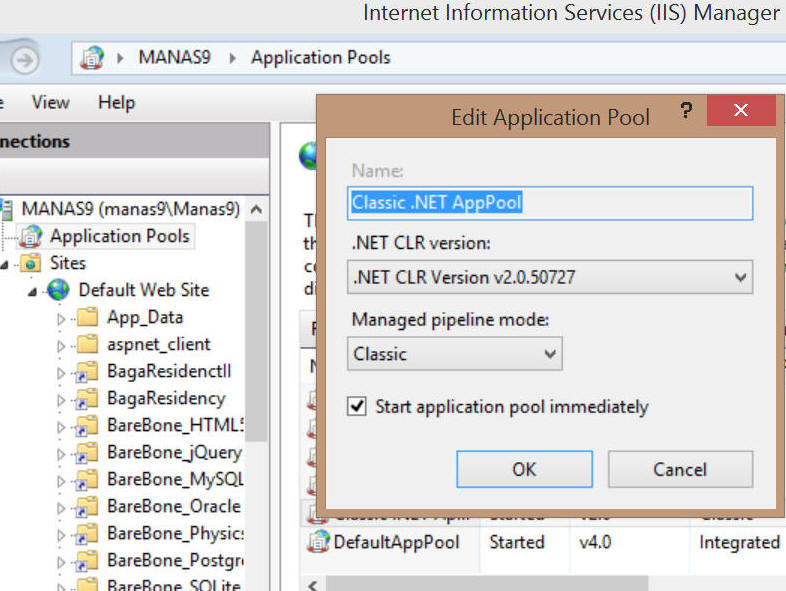
Task: Click MANAS9 in the address breadcrumb
Action: pos(174,57)
